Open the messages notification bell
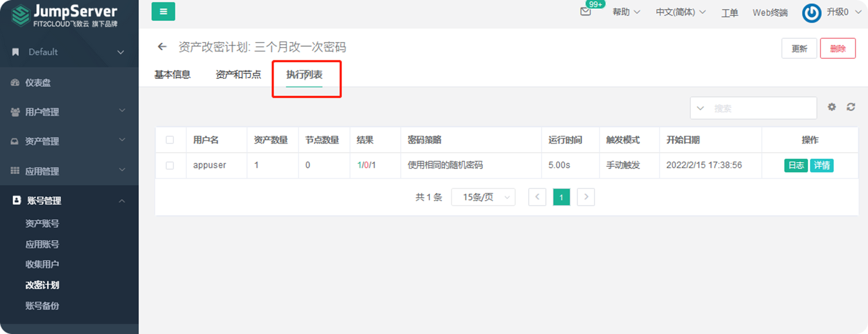 pos(585,11)
